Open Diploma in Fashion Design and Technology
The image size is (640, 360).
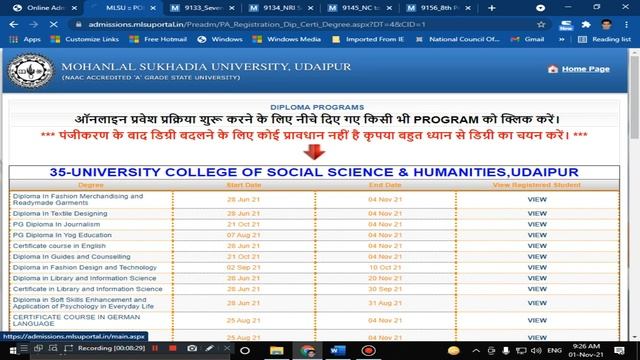pyautogui.click(x=85, y=267)
